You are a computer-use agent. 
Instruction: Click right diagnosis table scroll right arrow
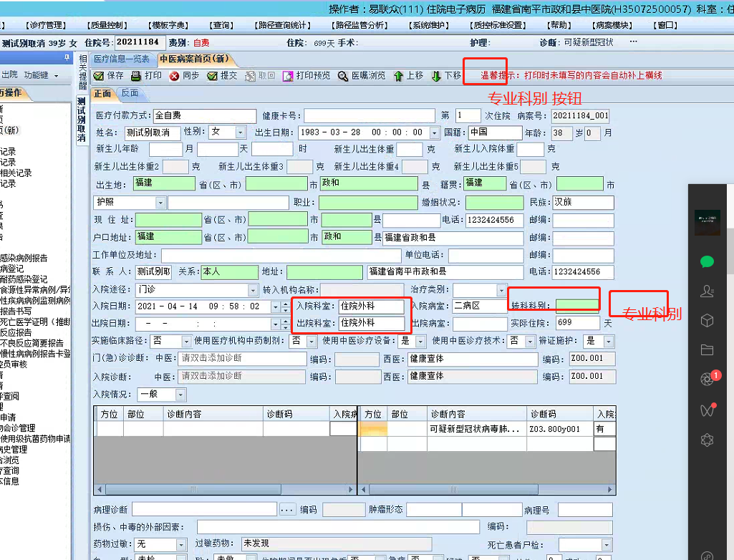click(x=609, y=490)
